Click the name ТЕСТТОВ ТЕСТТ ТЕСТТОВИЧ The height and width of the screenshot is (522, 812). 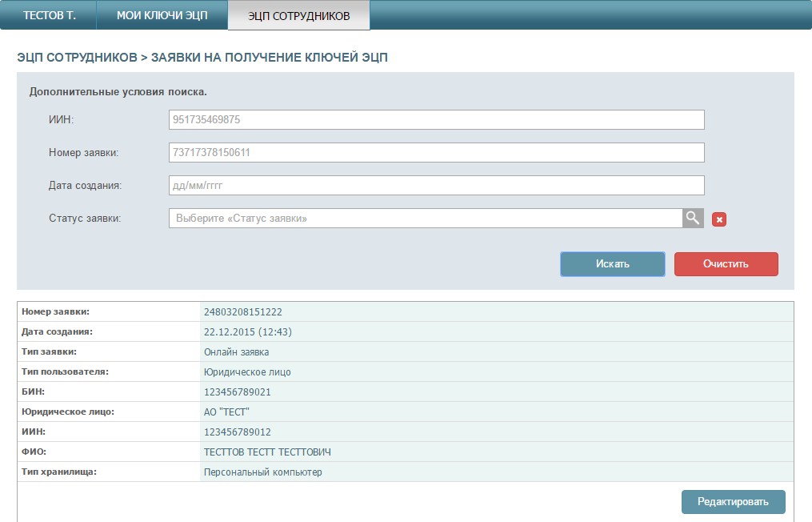click(267, 452)
